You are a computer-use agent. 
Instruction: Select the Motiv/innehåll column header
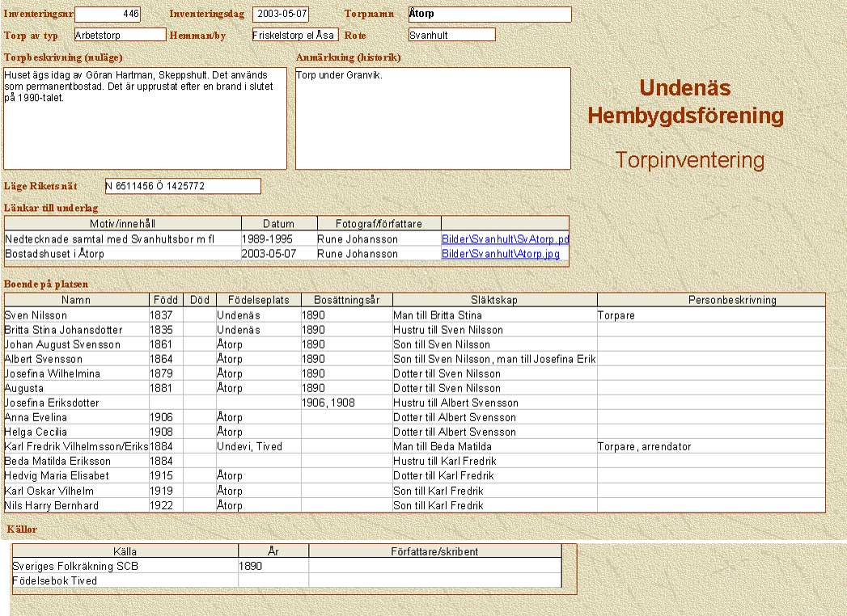tap(123, 224)
